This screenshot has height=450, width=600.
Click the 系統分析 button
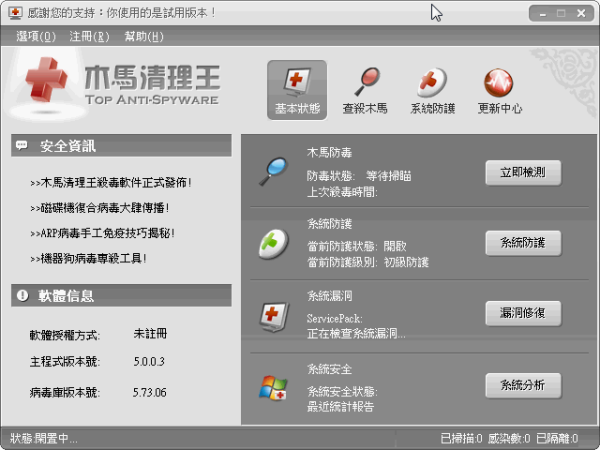click(x=523, y=385)
